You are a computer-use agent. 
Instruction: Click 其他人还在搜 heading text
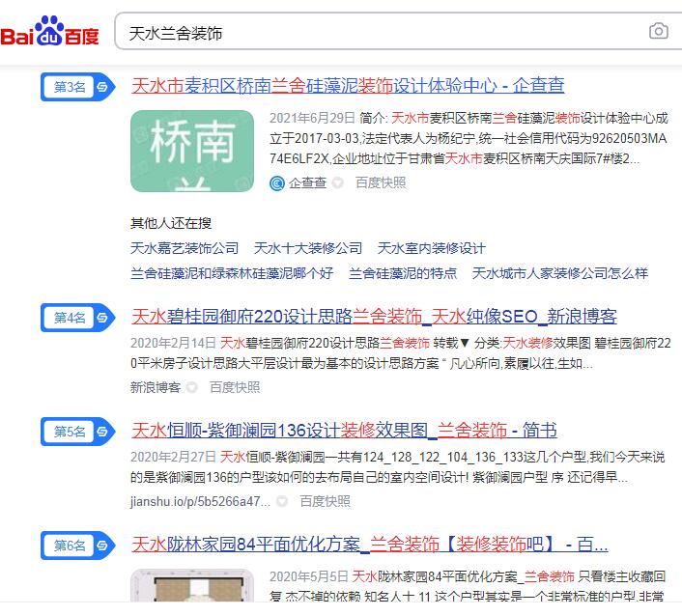[171, 223]
